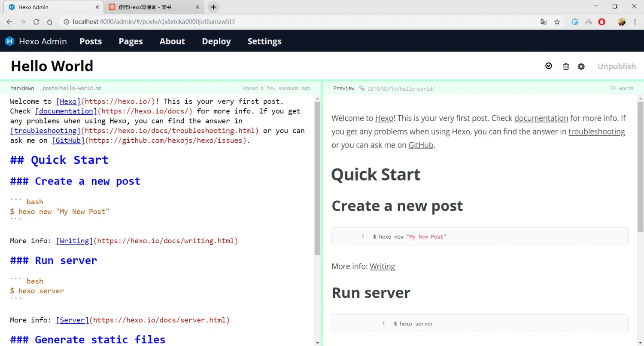
Task: Click the Hexo Admin brand text
Action: 43,41
